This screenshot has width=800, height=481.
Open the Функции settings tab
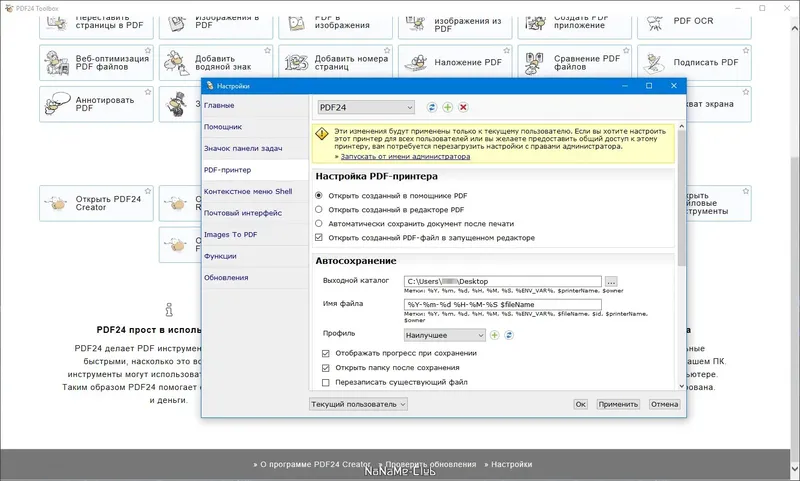click(x=255, y=256)
